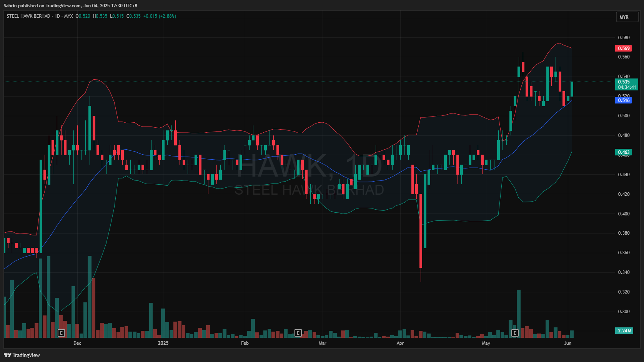644x362 pixels.
Task: Click the TradingView logo at bottom left
Action: click(22, 355)
